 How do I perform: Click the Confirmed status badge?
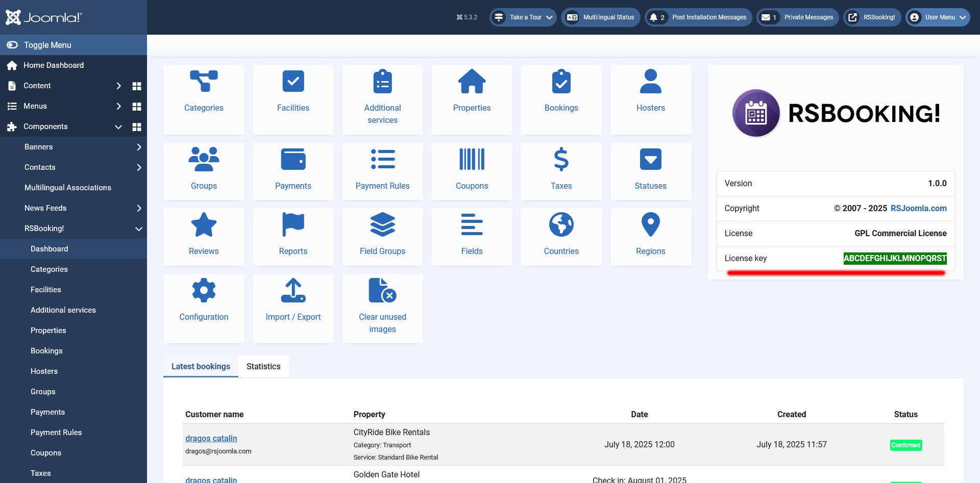pyautogui.click(x=906, y=445)
